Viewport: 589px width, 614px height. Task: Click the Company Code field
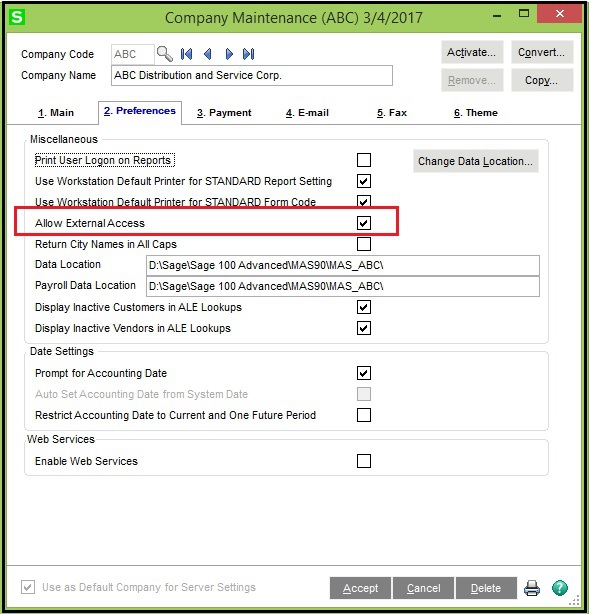point(133,54)
